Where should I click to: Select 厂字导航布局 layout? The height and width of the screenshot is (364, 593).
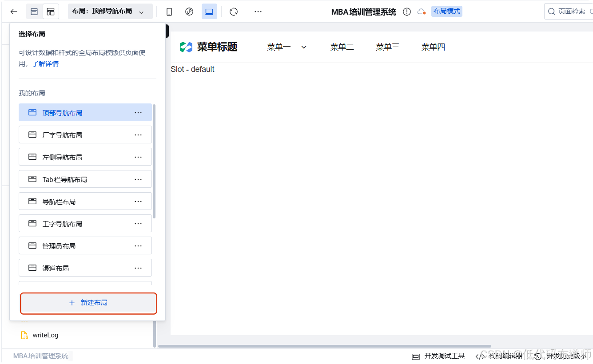(x=85, y=135)
